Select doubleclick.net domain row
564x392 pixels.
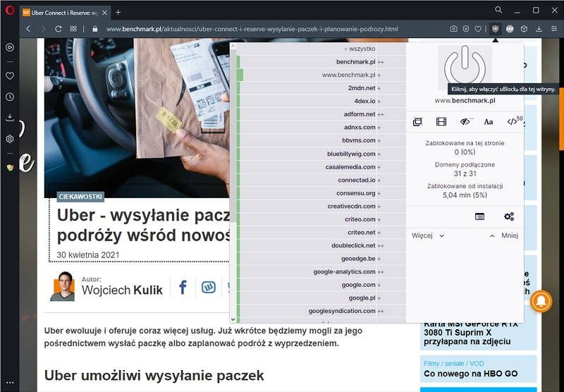pos(321,245)
